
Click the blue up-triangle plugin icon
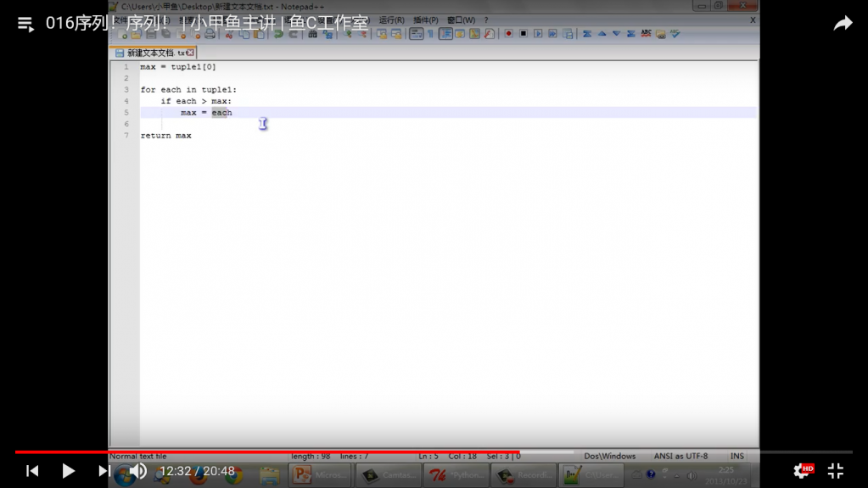point(602,34)
